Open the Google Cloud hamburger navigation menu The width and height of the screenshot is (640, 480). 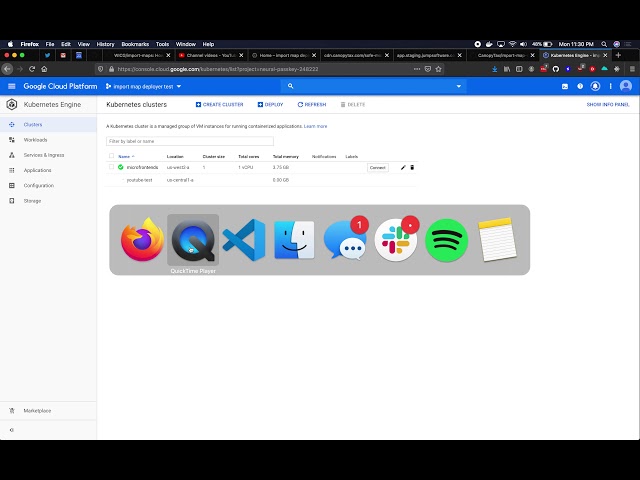11,86
